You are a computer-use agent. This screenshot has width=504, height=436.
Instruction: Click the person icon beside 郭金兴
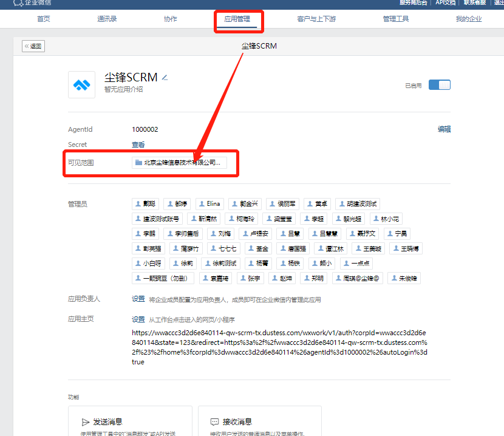coord(234,204)
